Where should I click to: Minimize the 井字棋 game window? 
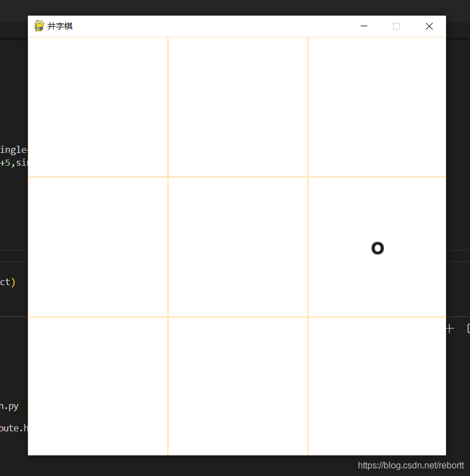tap(364, 26)
